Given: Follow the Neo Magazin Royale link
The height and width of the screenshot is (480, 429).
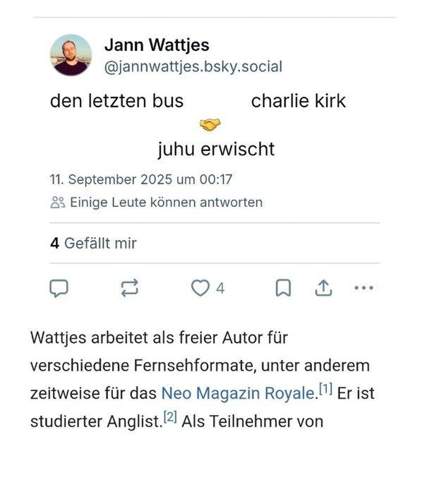Looking at the screenshot, I should (238, 393).
